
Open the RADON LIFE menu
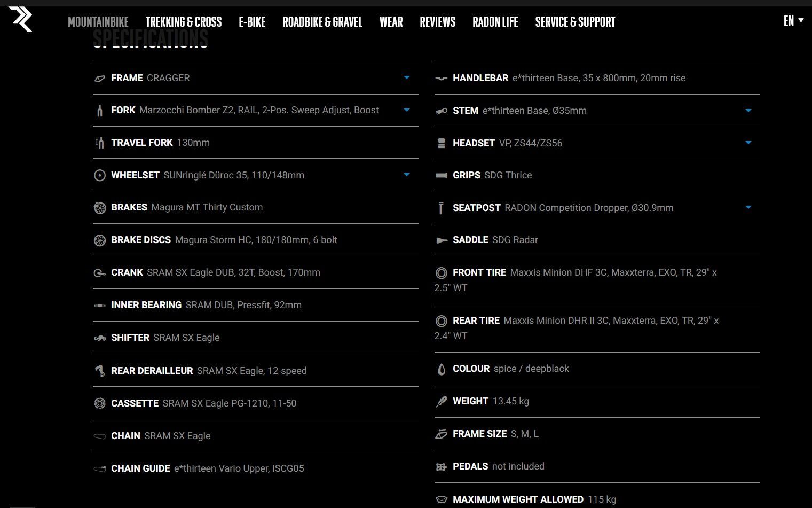(x=495, y=22)
